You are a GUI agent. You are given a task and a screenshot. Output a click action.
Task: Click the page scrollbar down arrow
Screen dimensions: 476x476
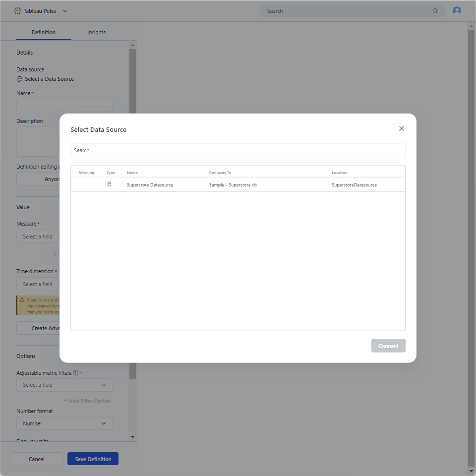click(x=471, y=471)
